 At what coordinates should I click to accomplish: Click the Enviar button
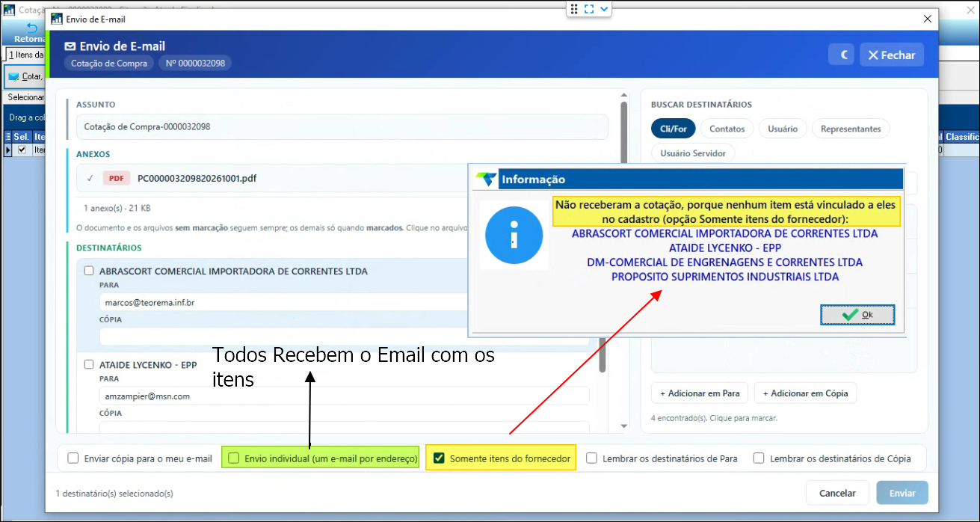click(902, 493)
